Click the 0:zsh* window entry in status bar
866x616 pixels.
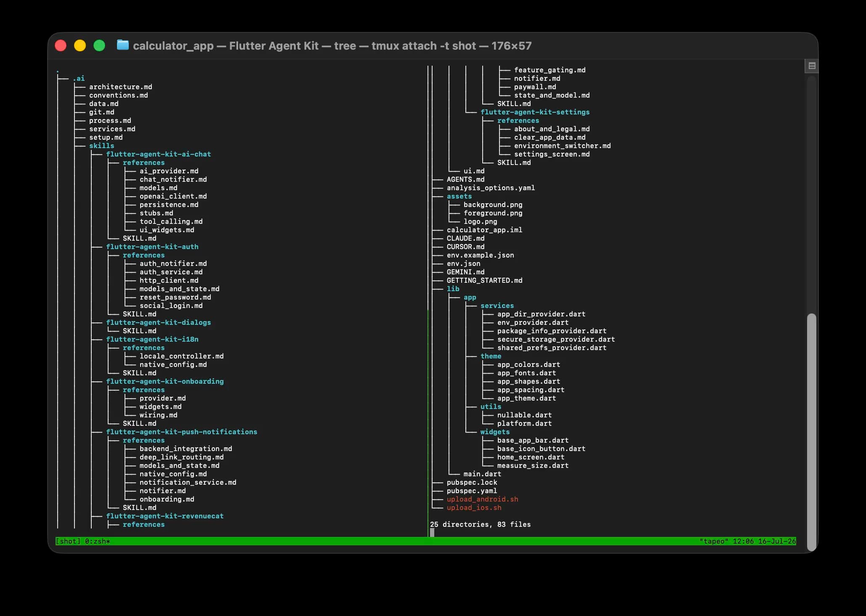tap(98, 541)
